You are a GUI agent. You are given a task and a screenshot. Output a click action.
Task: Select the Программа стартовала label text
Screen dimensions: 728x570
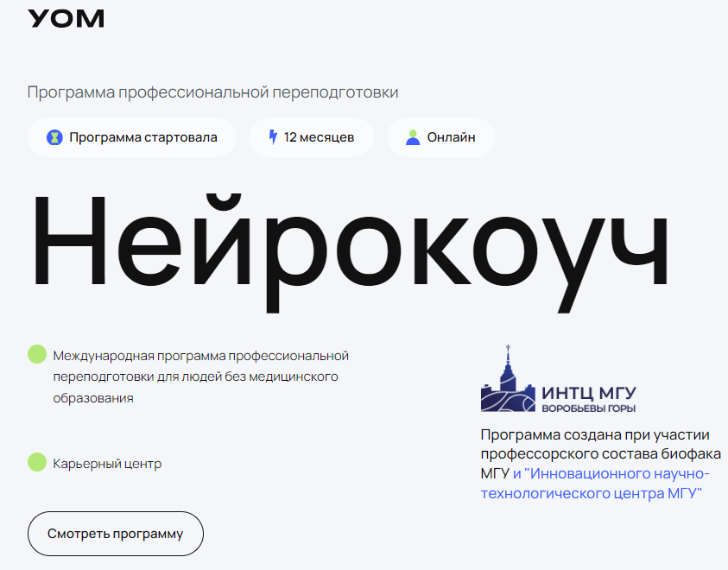[x=142, y=137]
